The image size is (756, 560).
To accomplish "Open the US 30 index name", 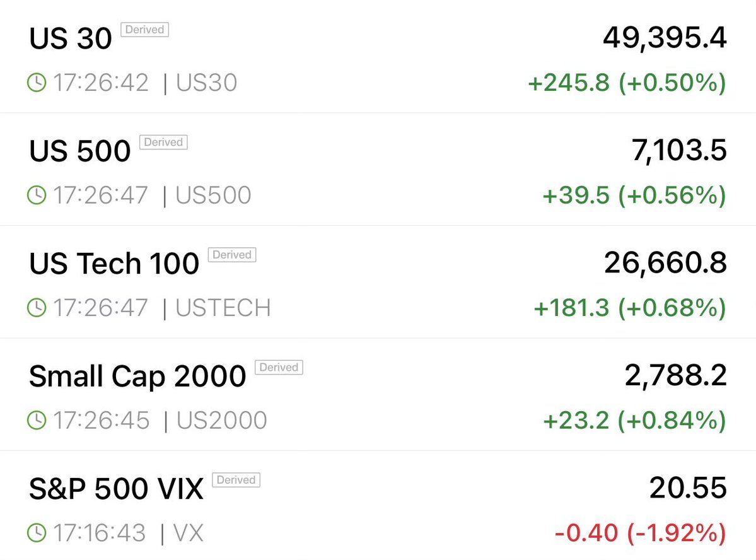I will click(71, 39).
